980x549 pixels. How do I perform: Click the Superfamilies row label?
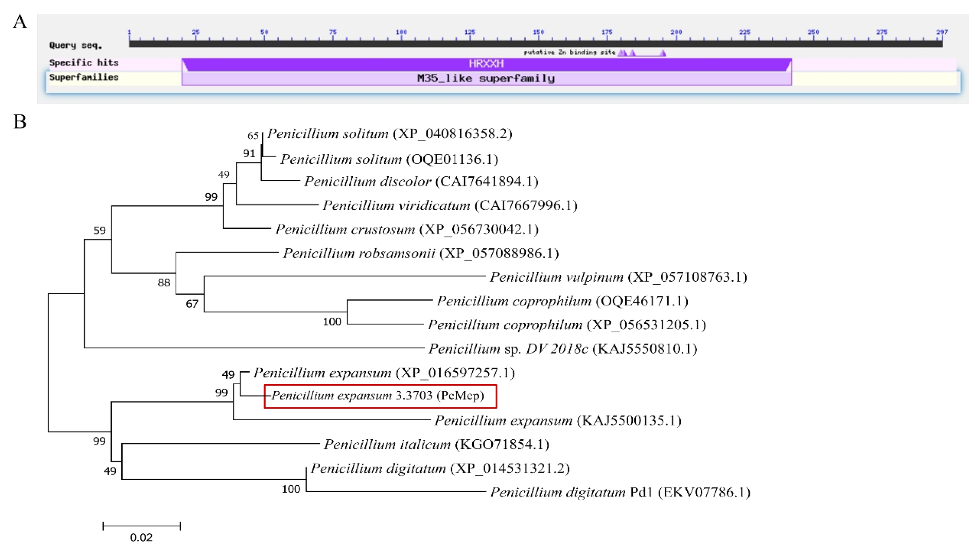(84, 77)
